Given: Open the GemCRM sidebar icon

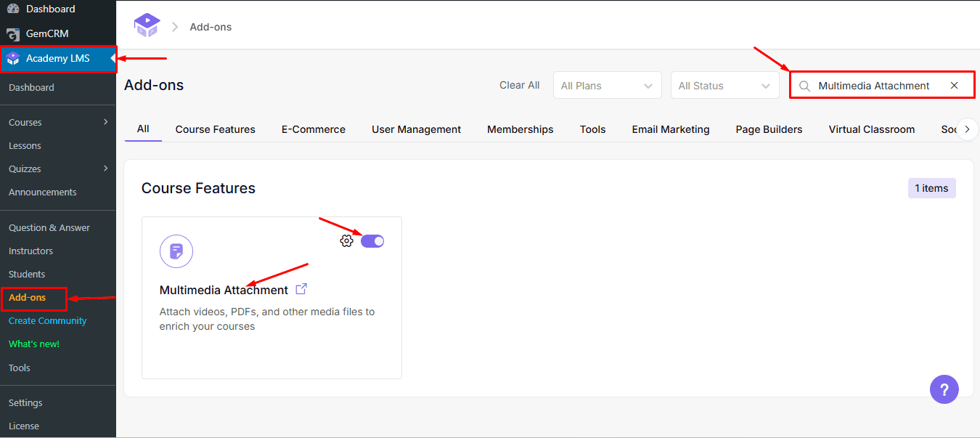Looking at the screenshot, I should pos(12,33).
